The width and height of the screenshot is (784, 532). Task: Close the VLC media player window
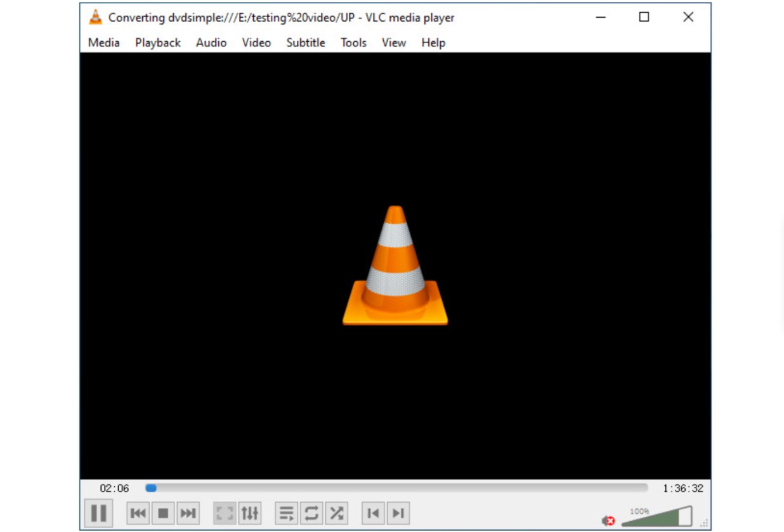[x=688, y=17]
